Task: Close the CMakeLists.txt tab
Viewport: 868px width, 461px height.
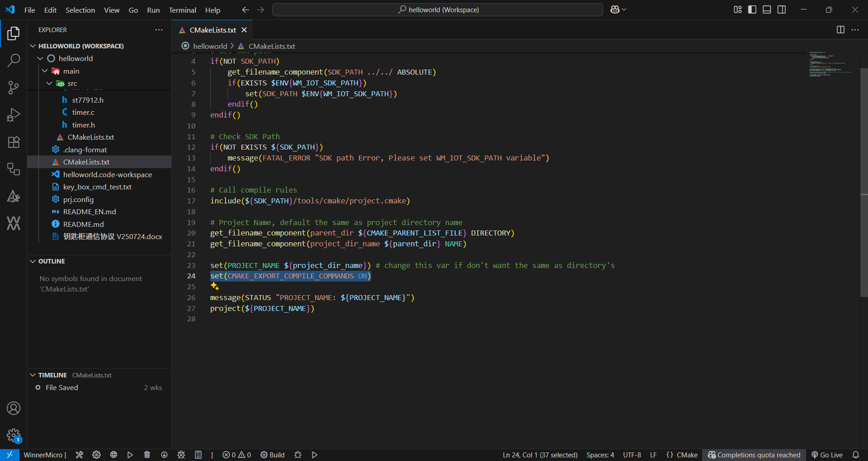Action: tap(244, 30)
